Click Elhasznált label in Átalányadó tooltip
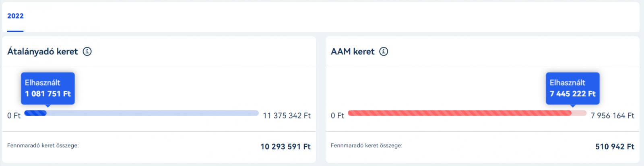Viewport: 644px width, 166px height. pyautogui.click(x=42, y=83)
